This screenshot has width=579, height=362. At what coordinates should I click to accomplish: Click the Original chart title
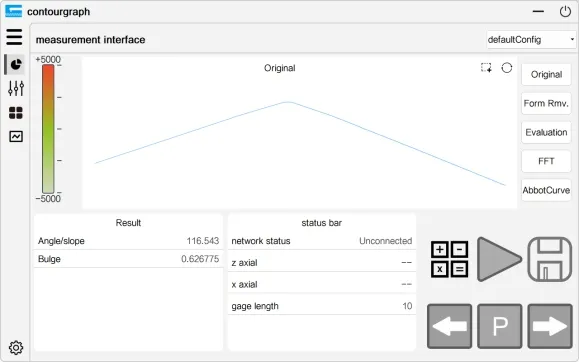tap(280, 68)
